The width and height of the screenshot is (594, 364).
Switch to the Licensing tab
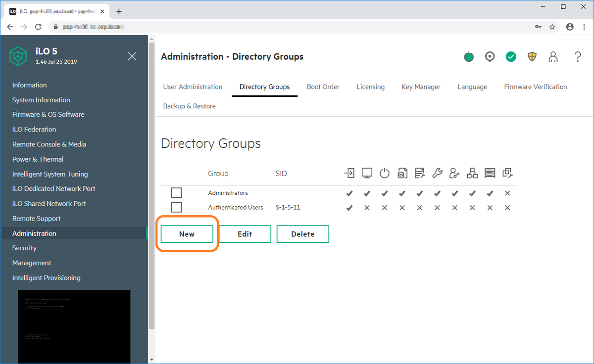(370, 87)
